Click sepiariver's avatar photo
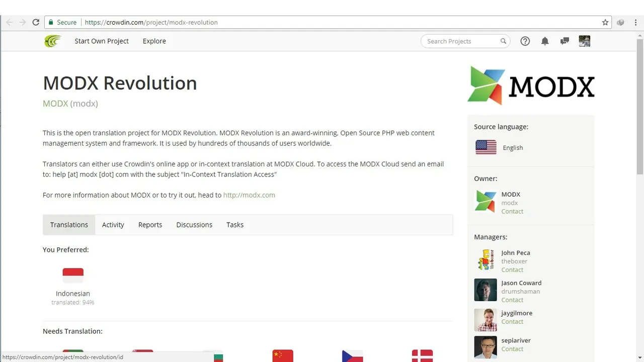 pos(486,347)
